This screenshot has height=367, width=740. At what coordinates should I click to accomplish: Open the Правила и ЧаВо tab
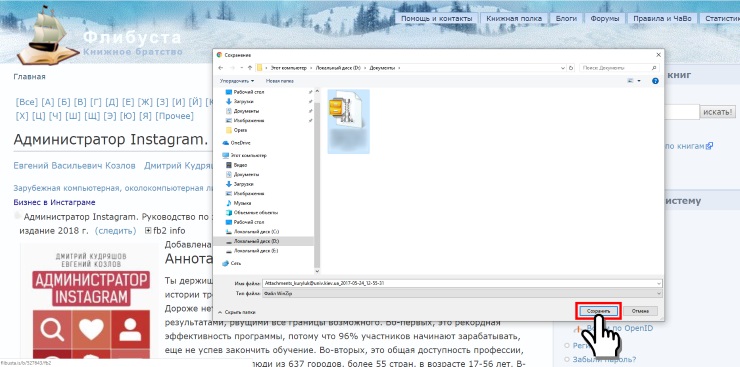tap(662, 18)
